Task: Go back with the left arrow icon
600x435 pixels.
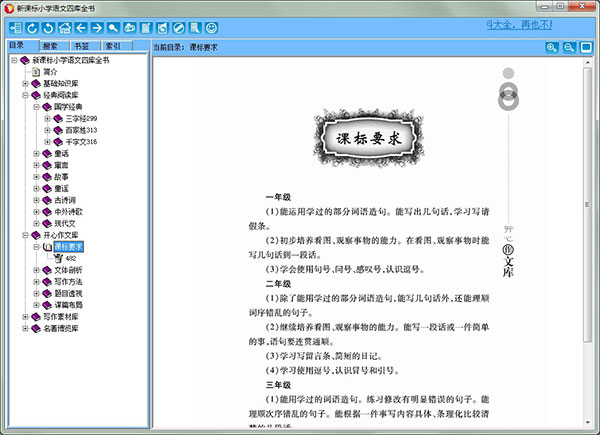Action: coord(81,27)
